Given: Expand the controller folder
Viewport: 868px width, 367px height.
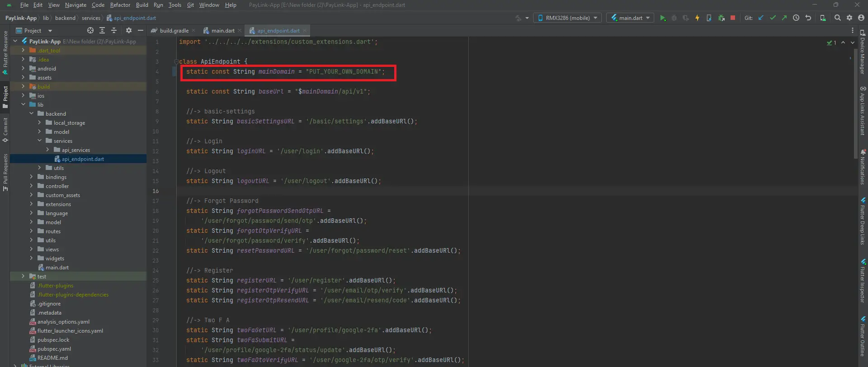Looking at the screenshot, I should tap(31, 186).
